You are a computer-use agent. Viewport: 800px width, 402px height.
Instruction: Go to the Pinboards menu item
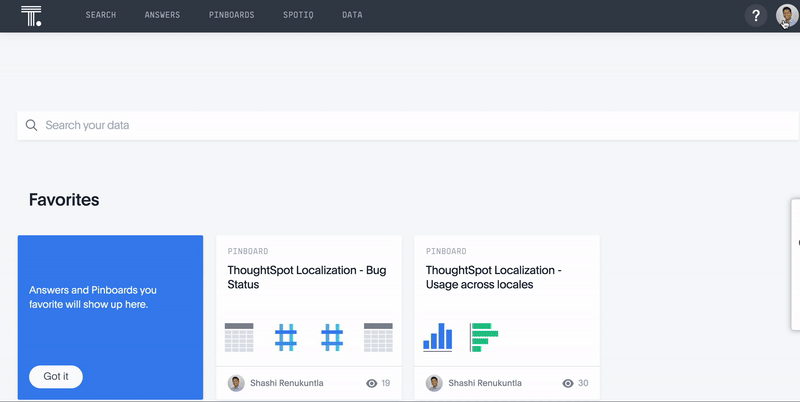[232, 15]
